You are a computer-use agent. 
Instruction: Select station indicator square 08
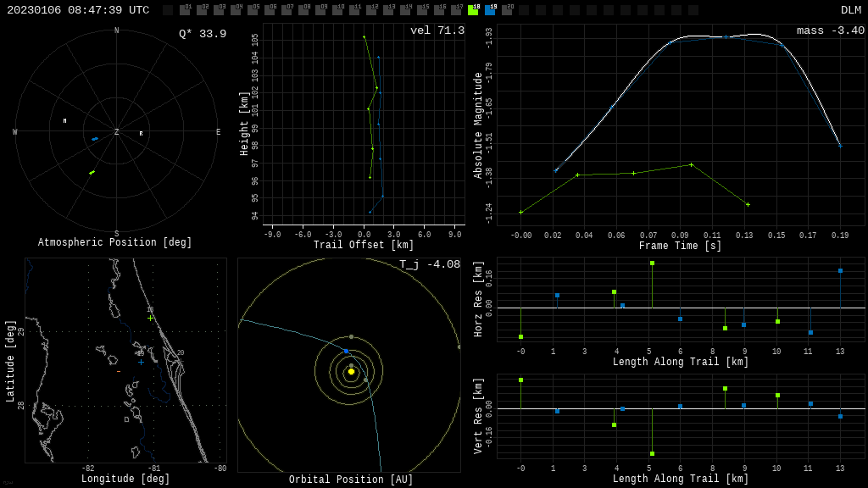click(303, 10)
